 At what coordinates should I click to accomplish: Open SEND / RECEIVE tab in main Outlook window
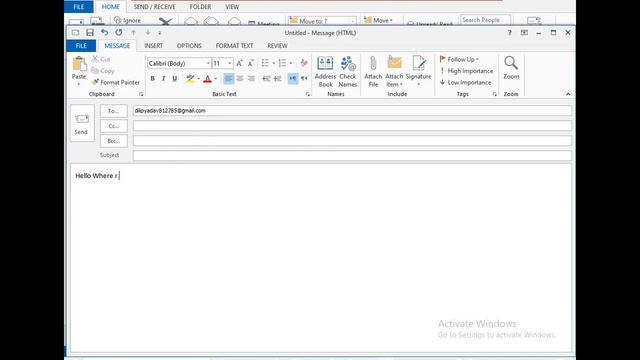coord(154,7)
